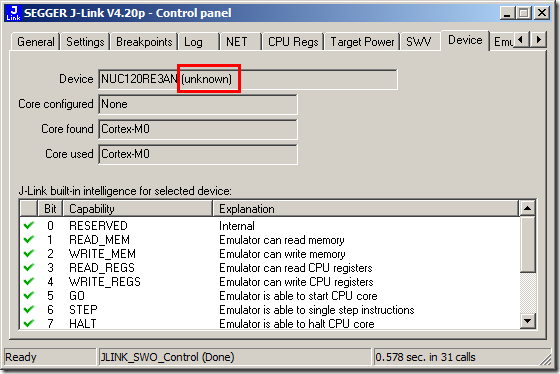560x374 pixels.
Task: Click the tab strip left arrow
Action: [x=522, y=39]
